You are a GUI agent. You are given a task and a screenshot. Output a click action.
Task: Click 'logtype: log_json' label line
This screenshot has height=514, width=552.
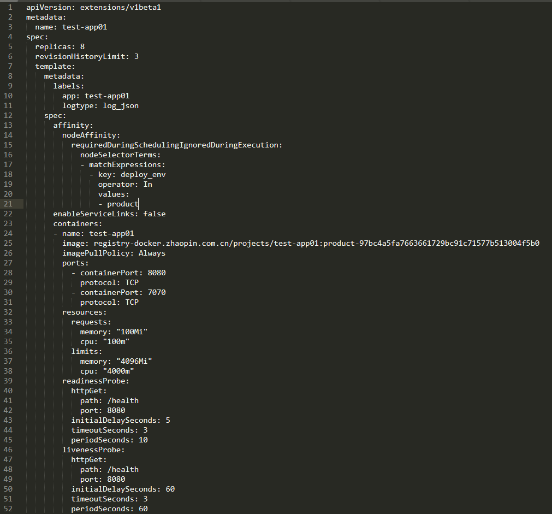tap(100, 106)
